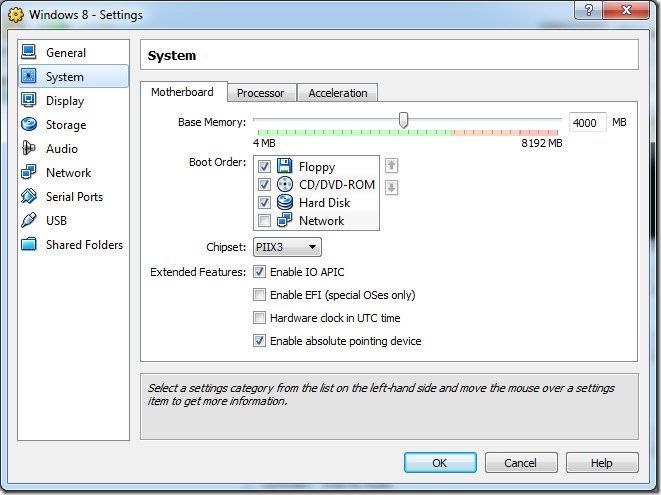Click the Audio speaker icon in sidebar
Screen dimensions: 661x495
click(29, 148)
